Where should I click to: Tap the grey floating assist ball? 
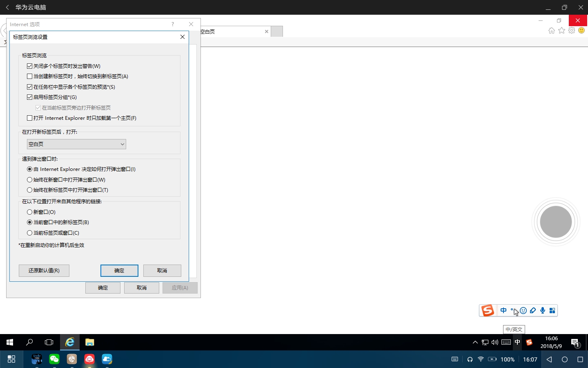coord(556,222)
